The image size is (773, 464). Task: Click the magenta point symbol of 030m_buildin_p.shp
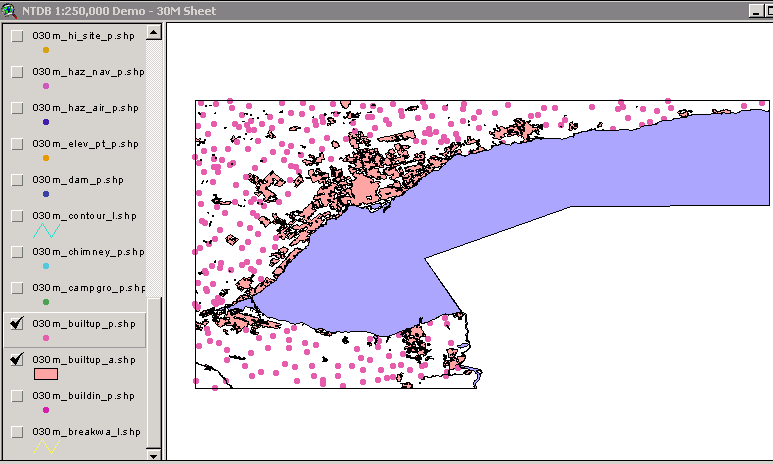[46, 410]
